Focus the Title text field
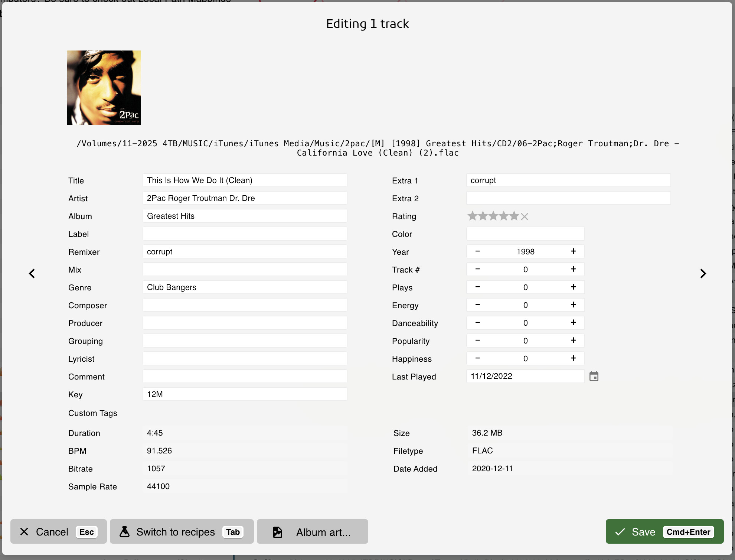Viewport: 735px width, 560px height. pyautogui.click(x=244, y=180)
